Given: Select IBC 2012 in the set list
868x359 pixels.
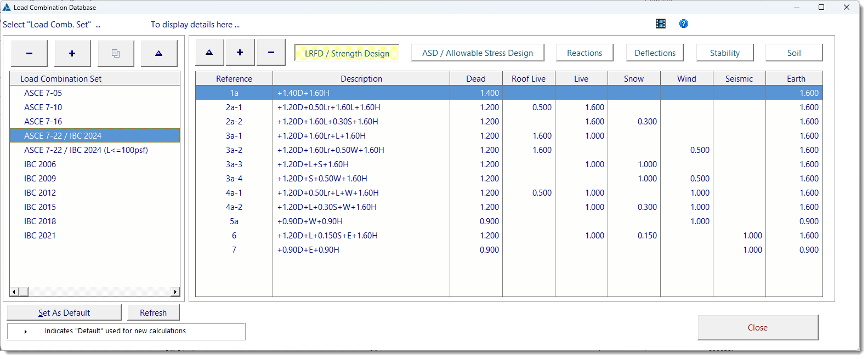Looking at the screenshot, I should (95, 193).
